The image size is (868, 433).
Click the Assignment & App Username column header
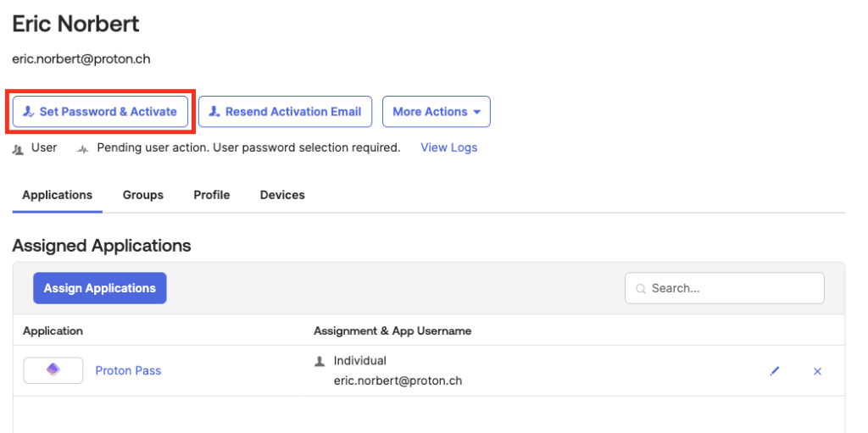tap(392, 331)
